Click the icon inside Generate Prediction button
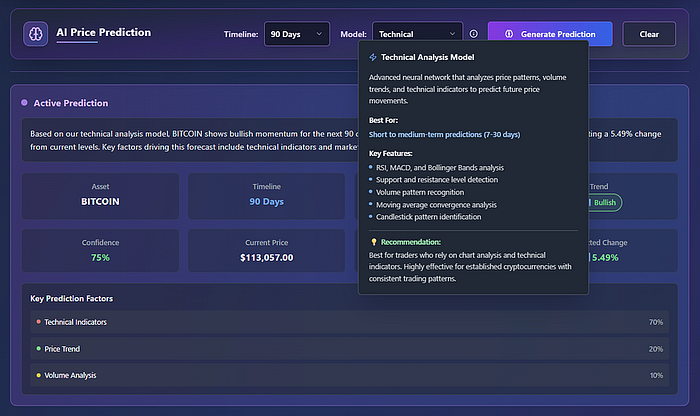This screenshot has width=700, height=416. pyautogui.click(x=508, y=34)
